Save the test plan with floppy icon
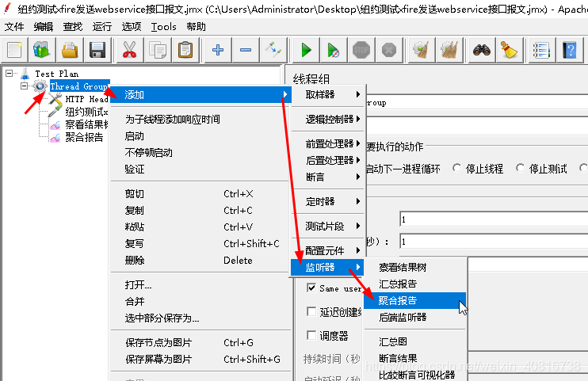Viewport: 588px width, 381px height. 97,50
